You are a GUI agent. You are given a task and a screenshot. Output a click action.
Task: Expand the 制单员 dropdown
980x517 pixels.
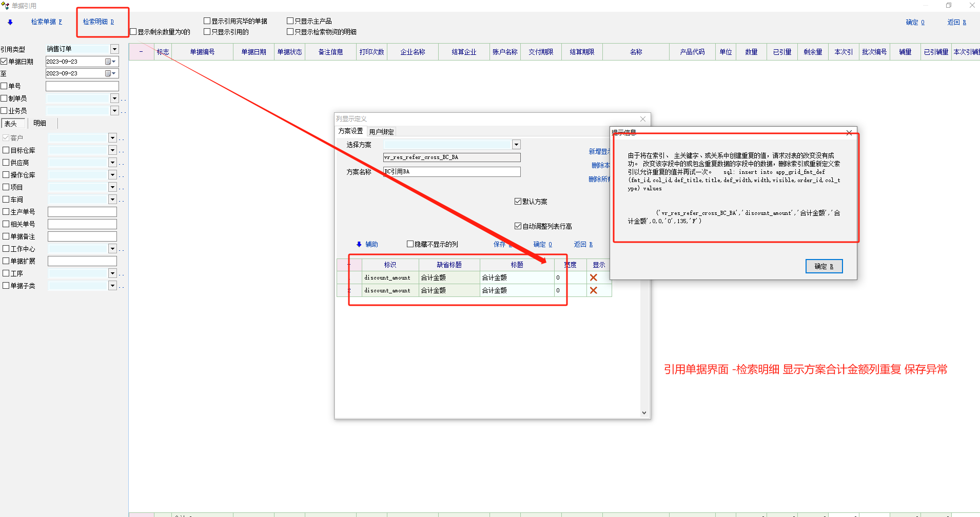coord(114,98)
